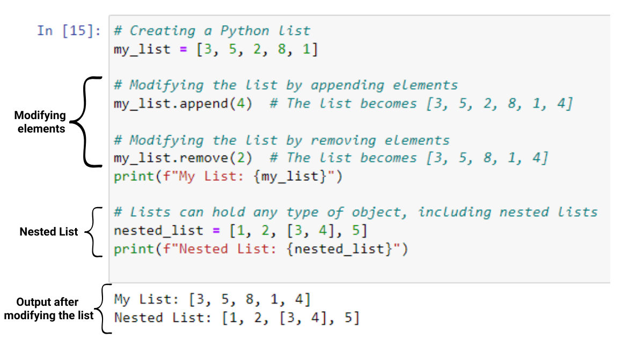This screenshot has height=338, width=644.
Task: Click the print Nested List statement
Action: point(261,249)
